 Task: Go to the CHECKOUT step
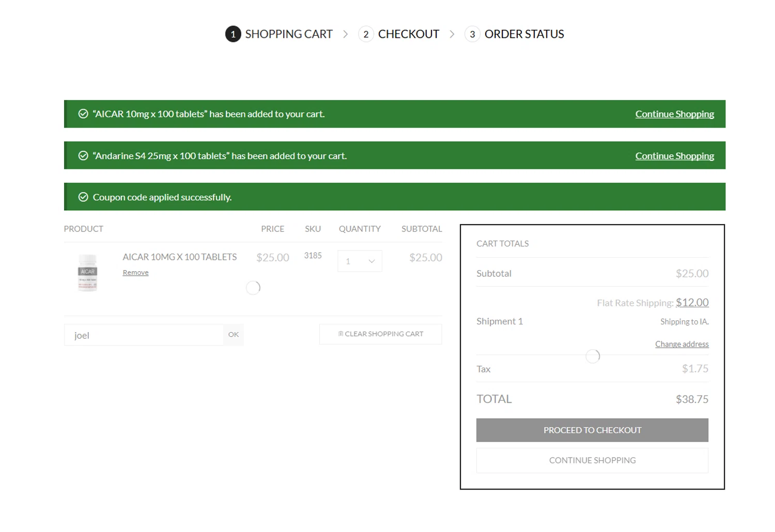tap(409, 34)
